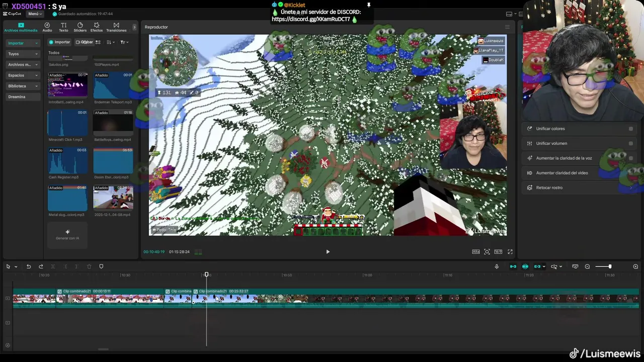Open the clip linkage dropdown arrow
This screenshot has height=362, width=644.
click(x=544, y=267)
